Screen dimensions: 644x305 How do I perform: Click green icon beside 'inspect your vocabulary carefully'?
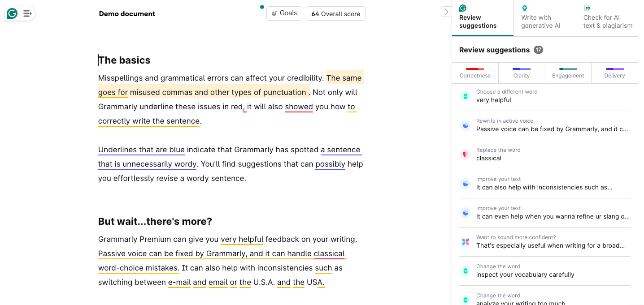point(466,271)
